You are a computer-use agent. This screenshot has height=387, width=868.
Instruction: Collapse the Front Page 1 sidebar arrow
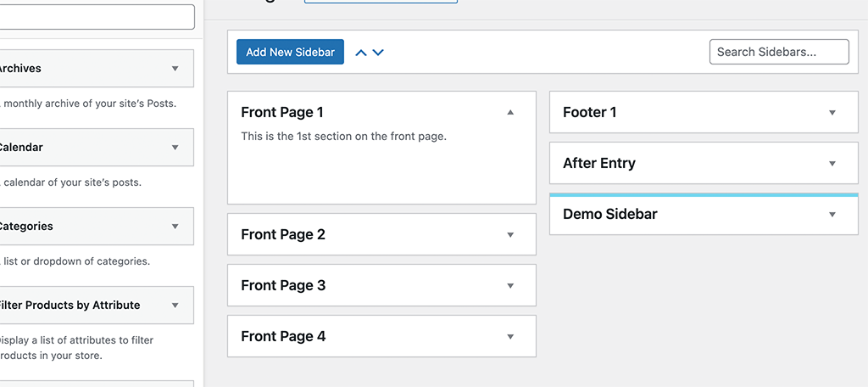(510, 113)
